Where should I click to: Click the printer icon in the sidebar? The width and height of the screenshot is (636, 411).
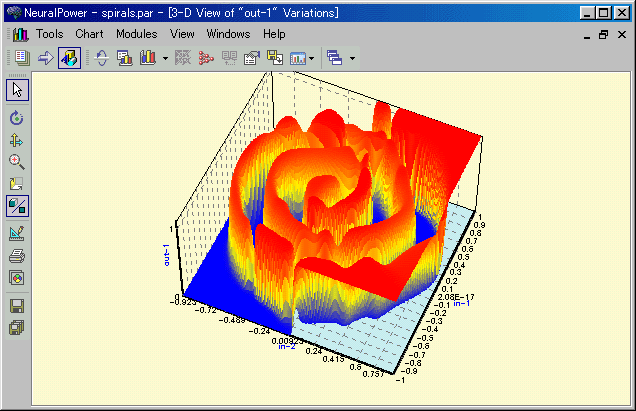pos(17,256)
